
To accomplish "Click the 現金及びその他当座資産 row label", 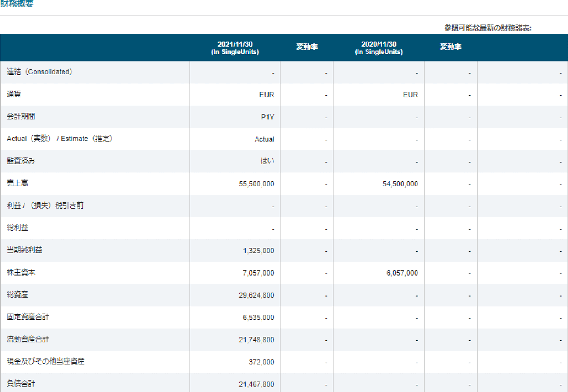I will [46, 361].
